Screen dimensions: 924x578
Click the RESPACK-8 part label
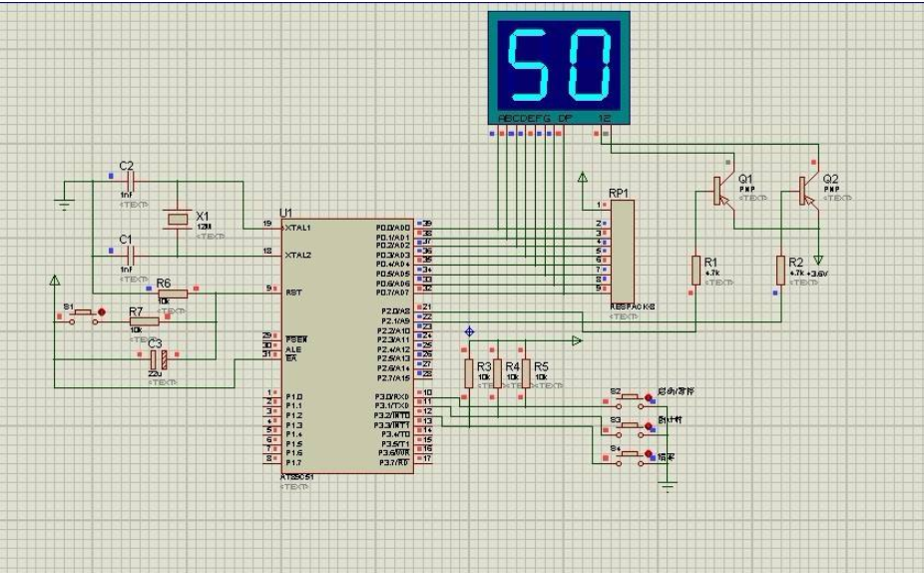[633, 307]
